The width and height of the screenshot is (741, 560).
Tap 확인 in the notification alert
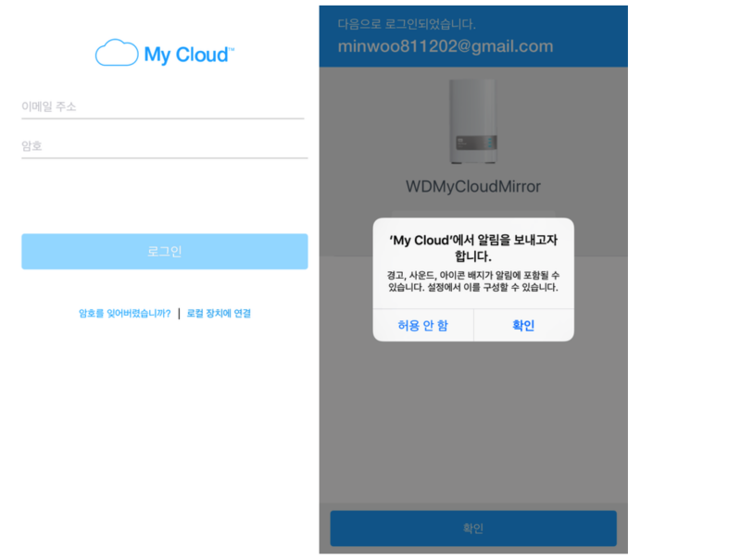[523, 325]
